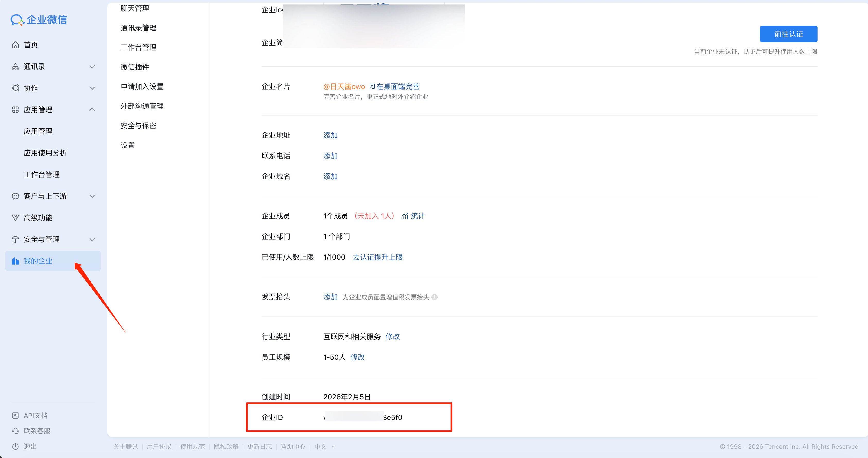This screenshot has width=868, height=458.
Task: Expand 客户与上下游 section arrow
Action: point(92,196)
